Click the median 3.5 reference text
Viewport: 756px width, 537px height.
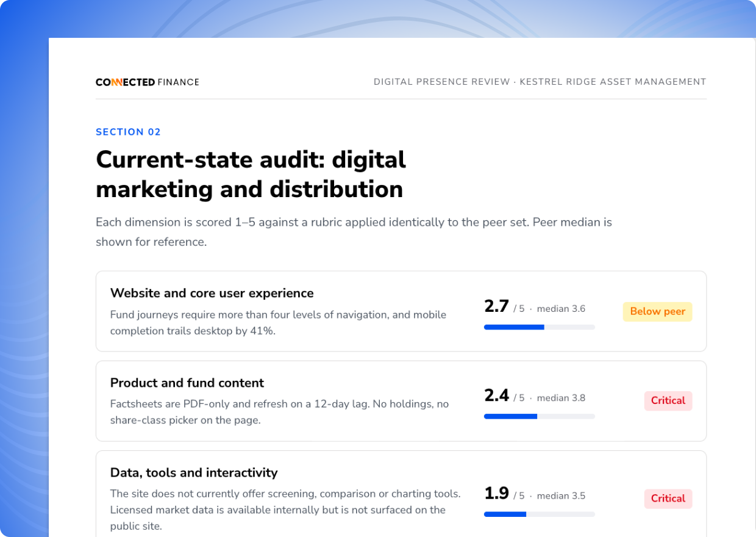pyautogui.click(x=561, y=496)
